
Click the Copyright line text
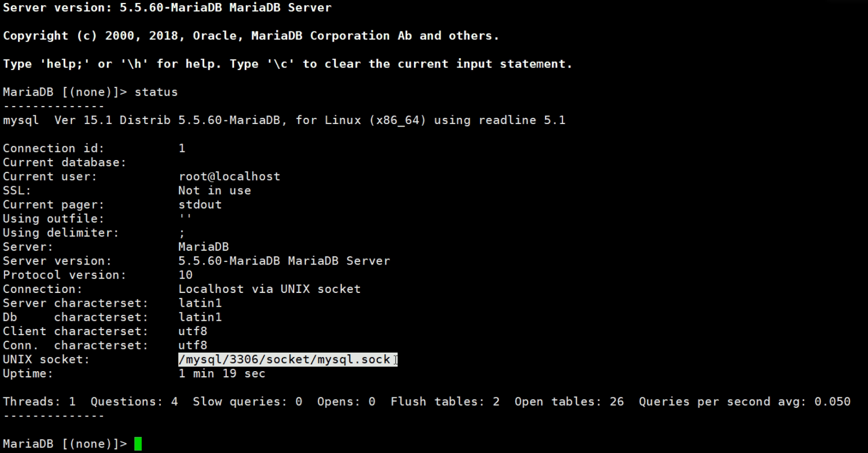(251, 36)
